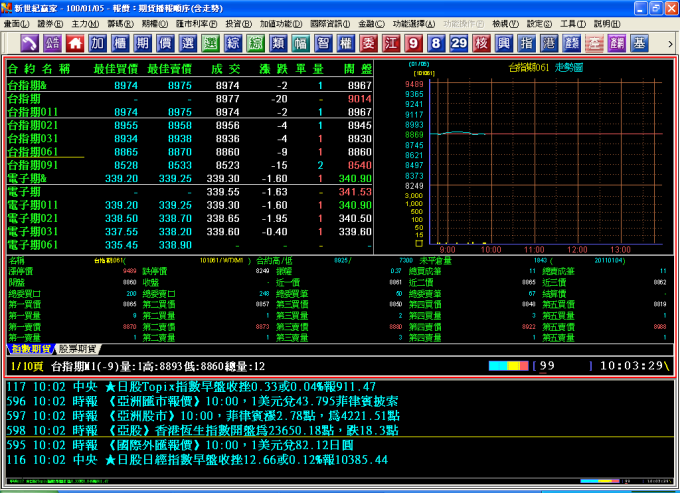Select the 台指期& contract row
This screenshot has width=680, height=493.
[190, 85]
